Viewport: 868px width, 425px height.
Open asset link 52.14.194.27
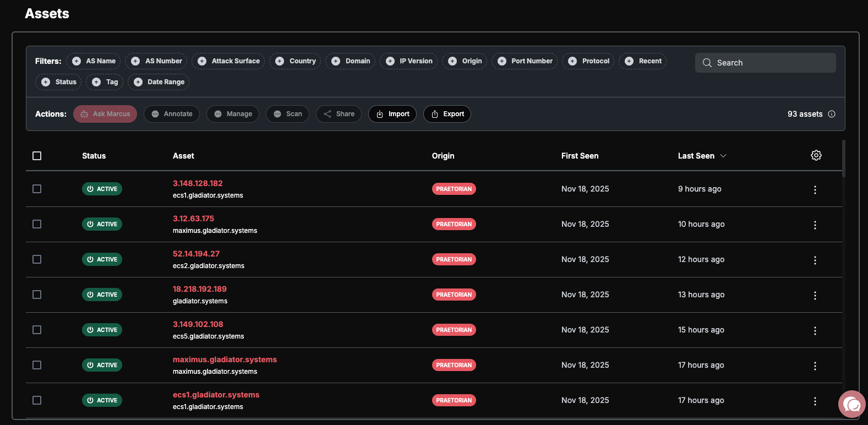pos(196,254)
